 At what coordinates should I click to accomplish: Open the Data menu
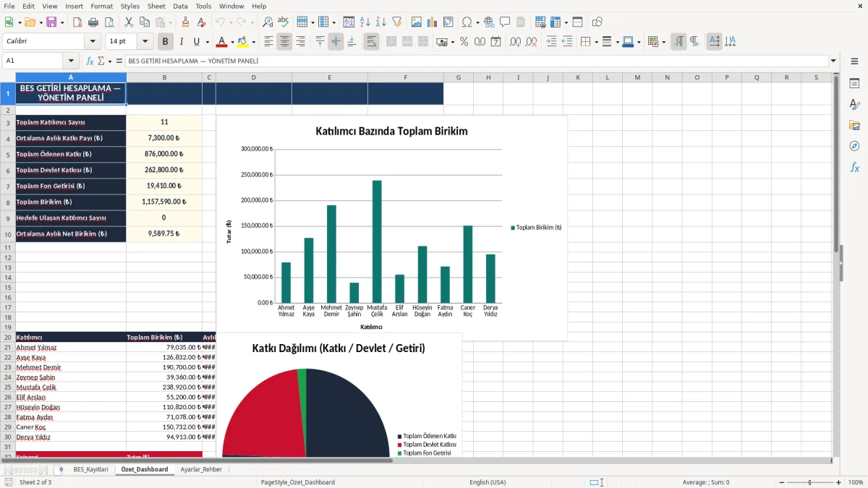point(180,6)
